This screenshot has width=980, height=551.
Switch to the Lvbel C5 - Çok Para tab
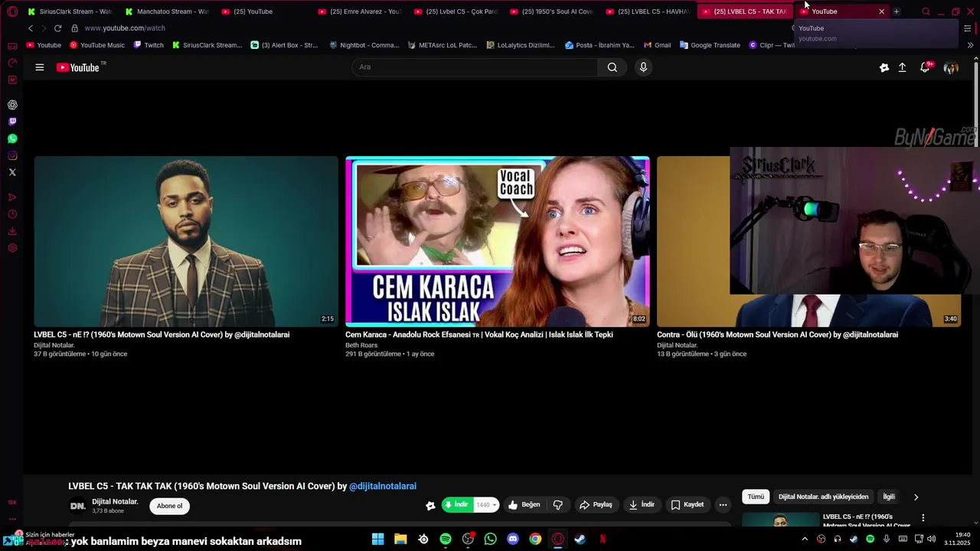pos(455,11)
